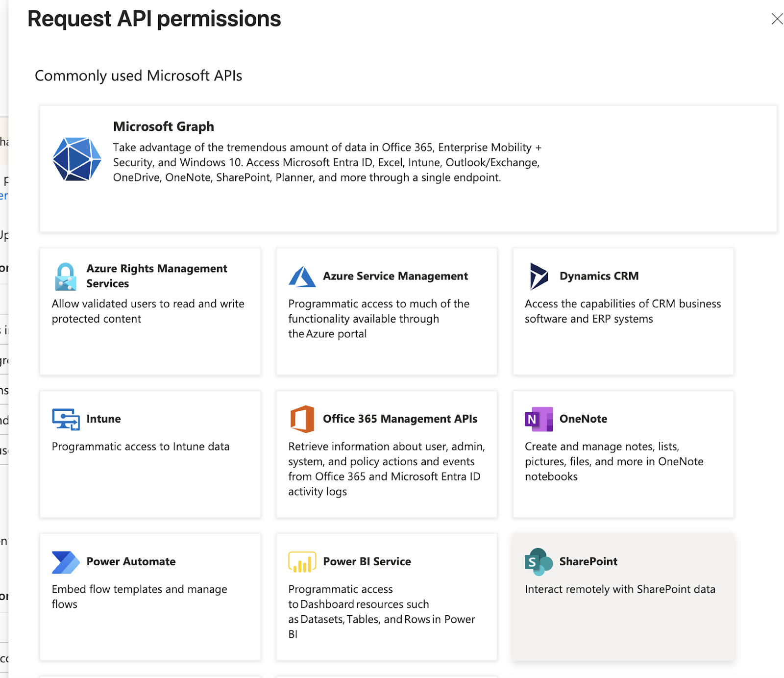Select the Microsoft Graph title
784x678 pixels.
163,126
